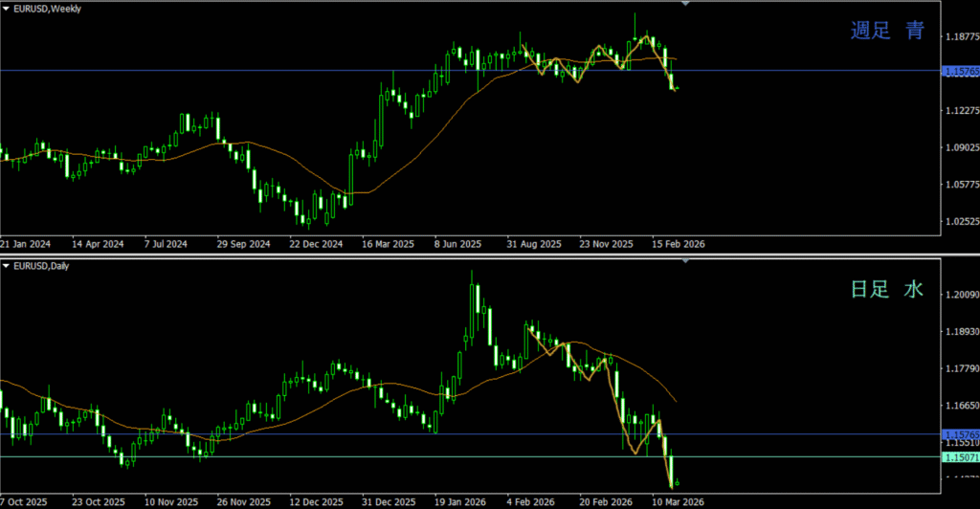980x509 pixels.
Task: Click the EURUSD,Weekly chart title
Action: tap(47, 9)
